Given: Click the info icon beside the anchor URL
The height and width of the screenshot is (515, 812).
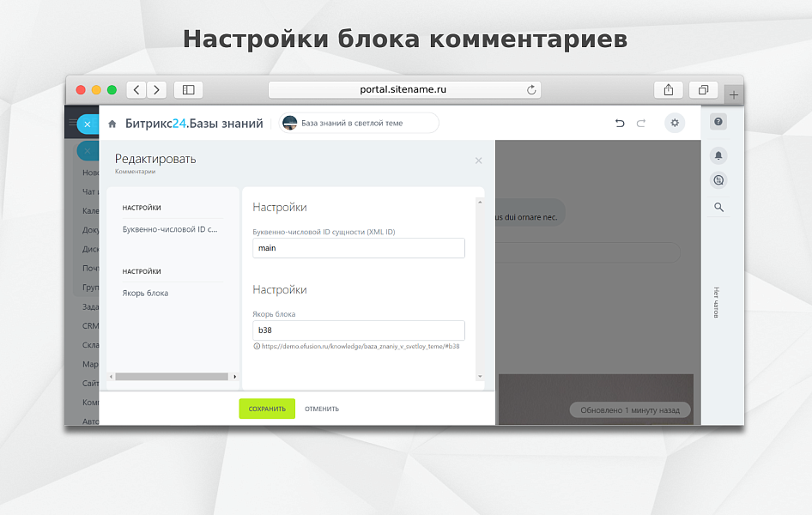Looking at the screenshot, I should [x=255, y=345].
